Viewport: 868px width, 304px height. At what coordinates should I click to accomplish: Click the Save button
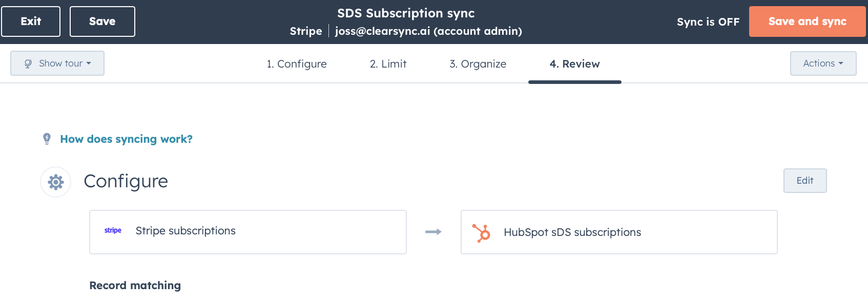pyautogui.click(x=102, y=21)
